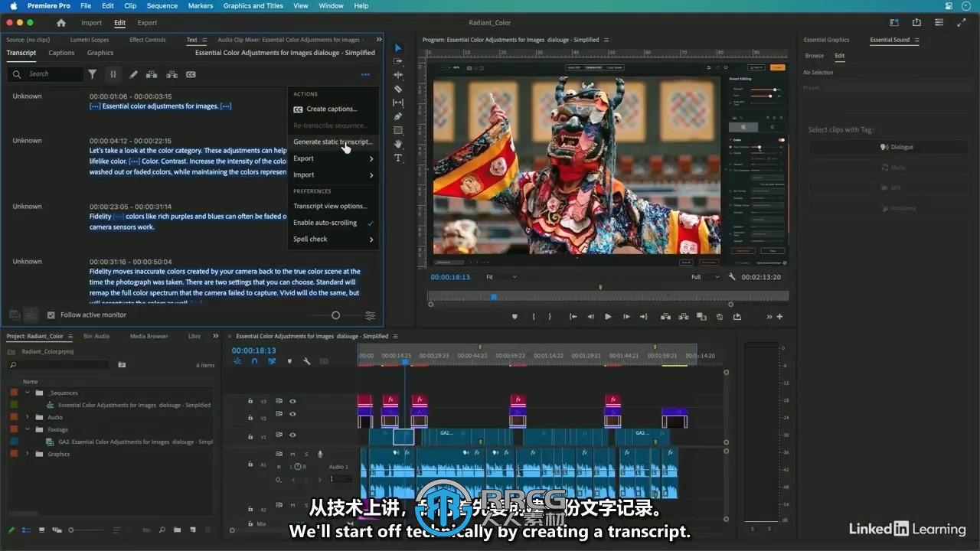
Task: Click the transcript filter funnel icon
Action: (93, 74)
